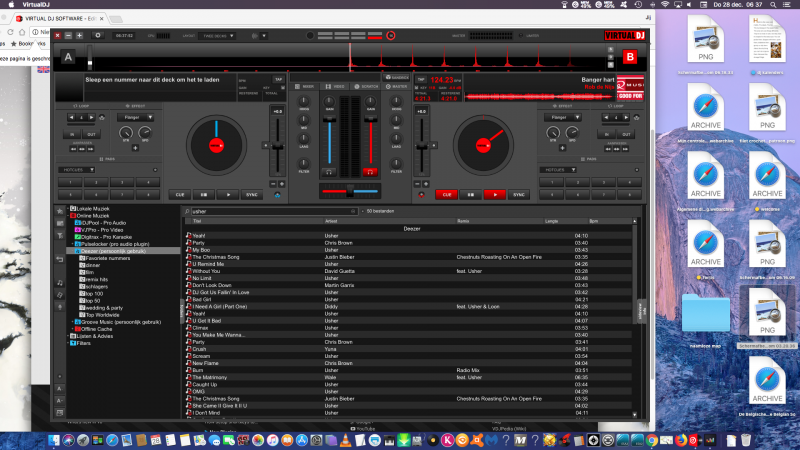This screenshot has width=800, height=450.
Task: Open VirtualDJ menu in macOS menu bar
Action: (x=36, y=5)
